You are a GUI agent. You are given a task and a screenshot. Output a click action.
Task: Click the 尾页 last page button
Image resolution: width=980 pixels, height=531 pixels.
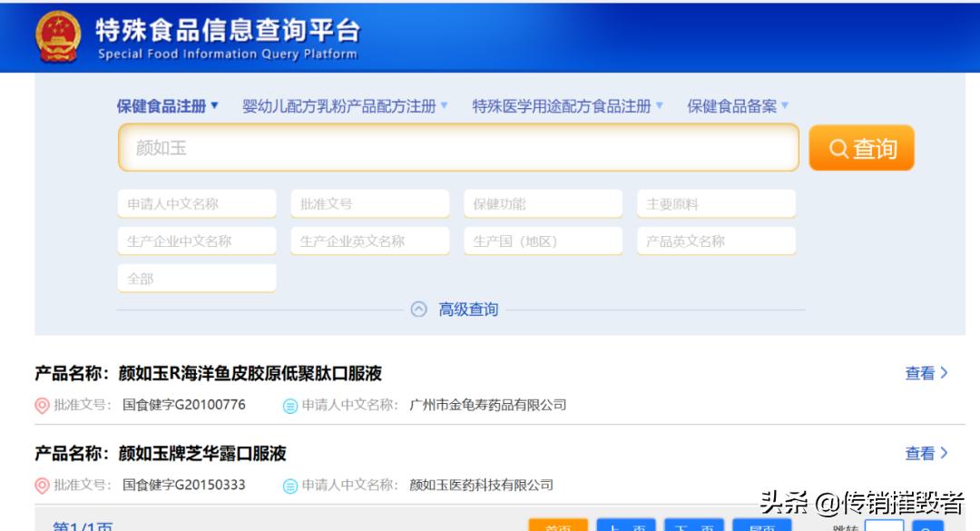[763, 526]
